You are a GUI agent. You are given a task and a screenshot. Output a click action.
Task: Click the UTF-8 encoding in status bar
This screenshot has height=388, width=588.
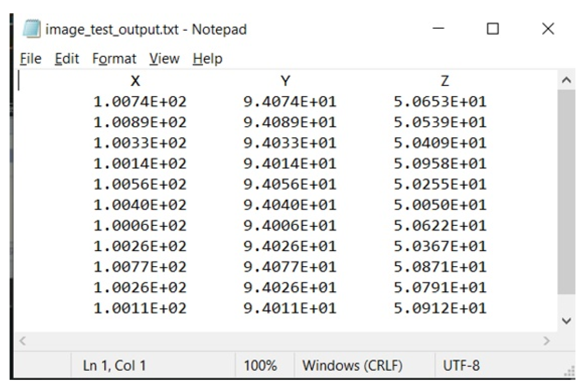461,365
